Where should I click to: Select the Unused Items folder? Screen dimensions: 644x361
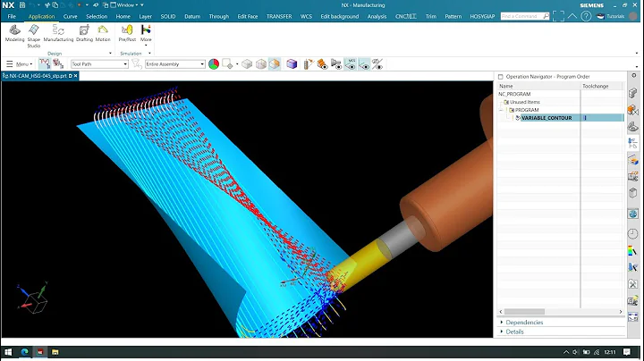pos(524,102)
